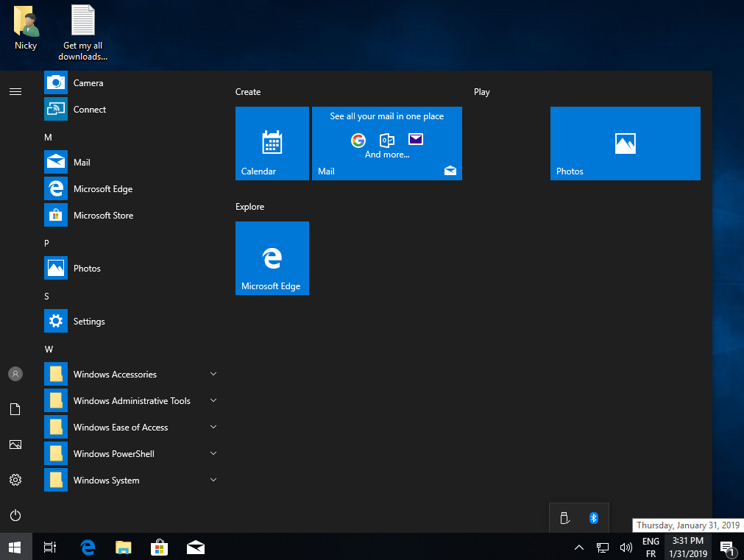Viewport: 744px width, 560px height.
Task: Open the Camera app from list
Action: (132, 83)
